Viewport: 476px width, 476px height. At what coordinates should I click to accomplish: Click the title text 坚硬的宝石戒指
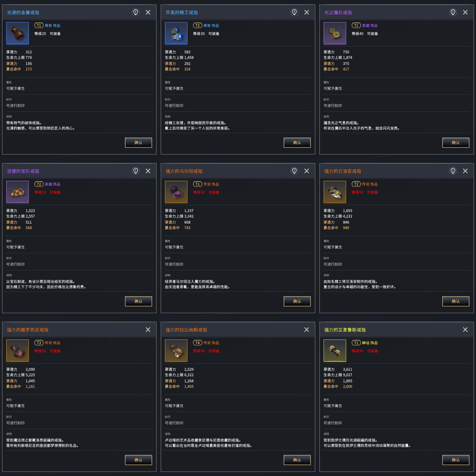click(23, 171)
